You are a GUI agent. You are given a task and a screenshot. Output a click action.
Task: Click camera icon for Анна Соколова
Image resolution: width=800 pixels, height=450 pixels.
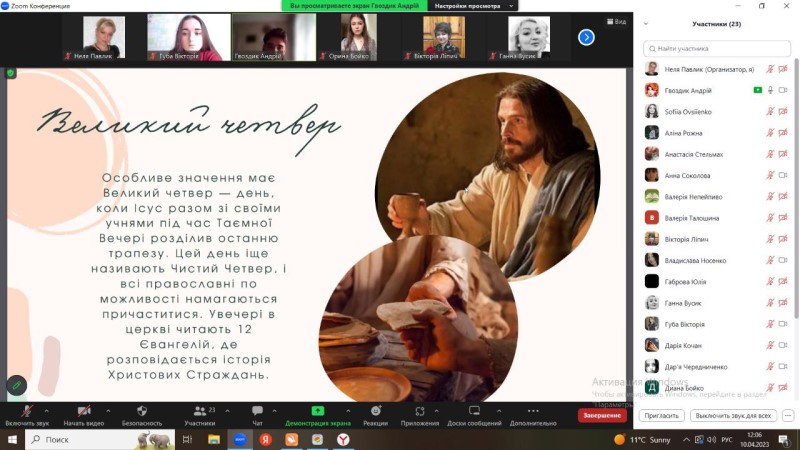tap(783, 175)
